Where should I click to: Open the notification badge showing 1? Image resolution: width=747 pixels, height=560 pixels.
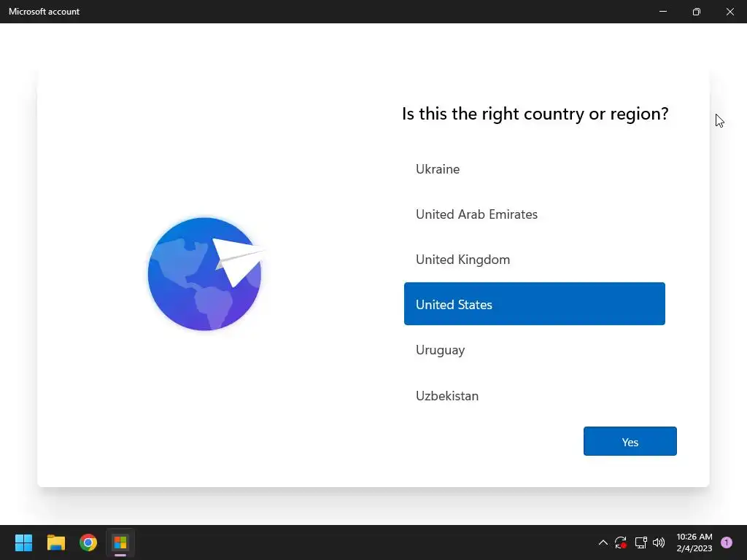click(727, 542)
